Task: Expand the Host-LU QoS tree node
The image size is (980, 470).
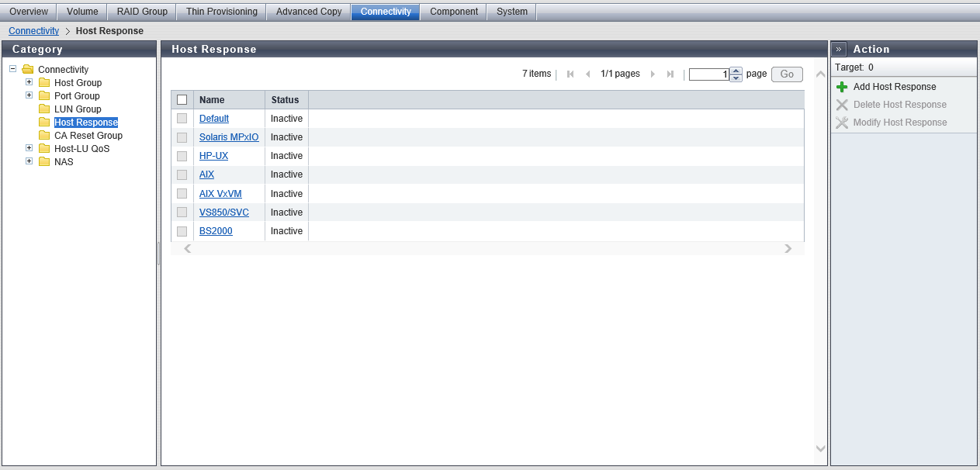Action: [x=29, y=148]
